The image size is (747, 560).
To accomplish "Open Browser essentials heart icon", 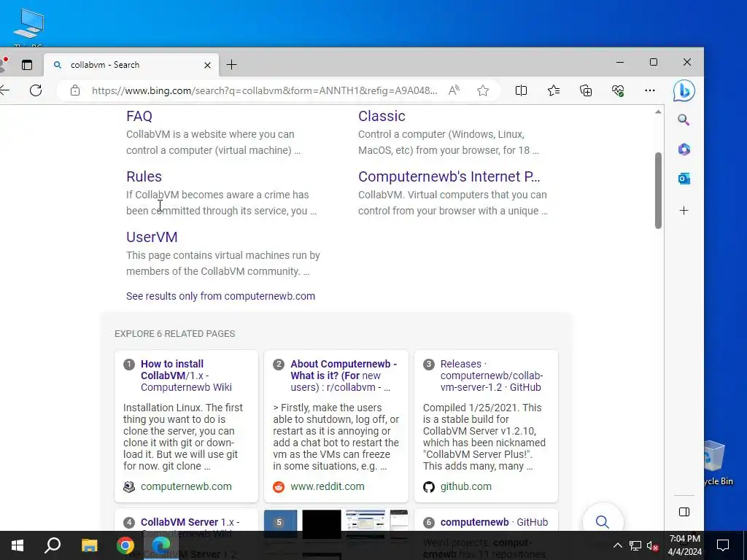I will (x=618, y=90).
